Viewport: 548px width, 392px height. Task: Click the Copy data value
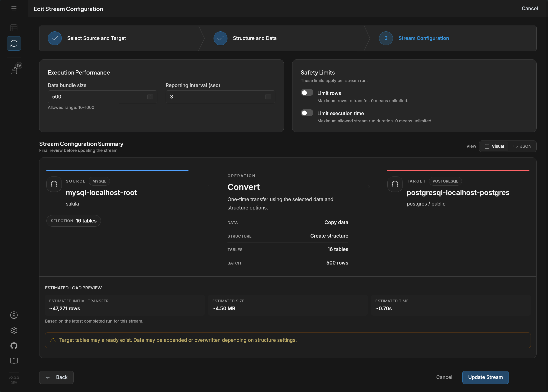tap(336, 222)
